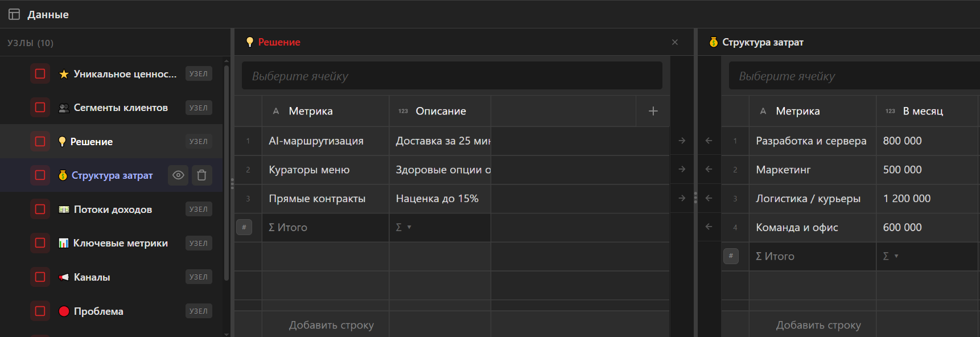Open sum dropdown in Решение Описание column
This screenshot has width=980, height=337.
[403, 227]
